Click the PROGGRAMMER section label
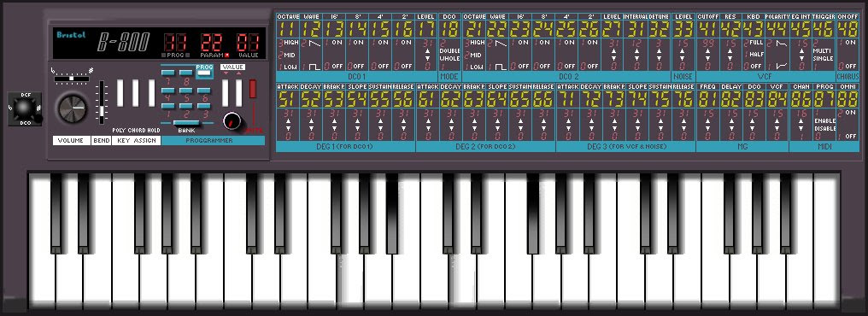Screen dimensions: 868x316 209,141
